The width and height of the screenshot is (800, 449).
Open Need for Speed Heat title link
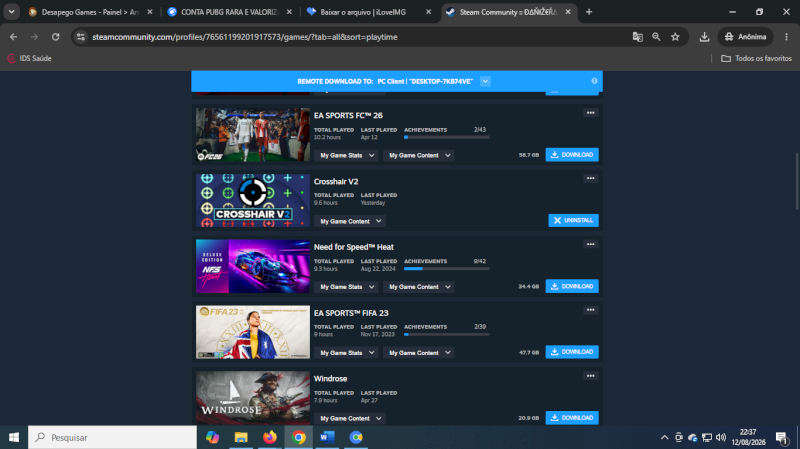[354, 247]
